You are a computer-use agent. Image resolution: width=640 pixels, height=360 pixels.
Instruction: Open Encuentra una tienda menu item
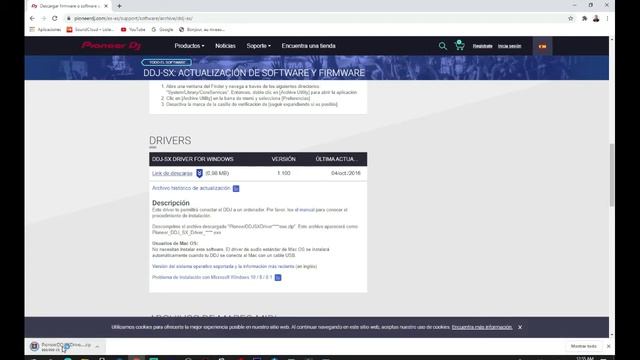[x=309, y=46]
